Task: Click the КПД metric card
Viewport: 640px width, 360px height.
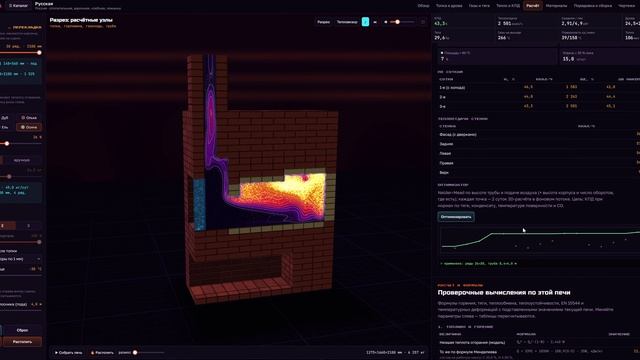Action: pyautogui.click(x=464, y=22)
